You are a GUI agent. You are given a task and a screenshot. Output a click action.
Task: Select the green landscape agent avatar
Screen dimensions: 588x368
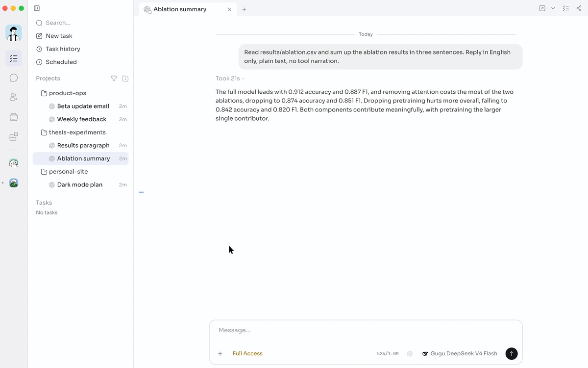click(14, 183)
